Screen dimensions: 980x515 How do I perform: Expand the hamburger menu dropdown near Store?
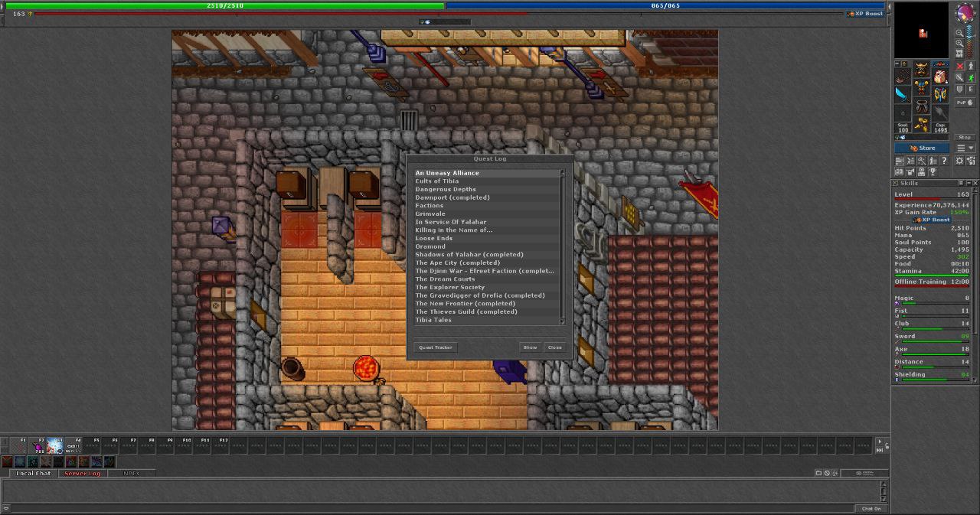[965, 148]
